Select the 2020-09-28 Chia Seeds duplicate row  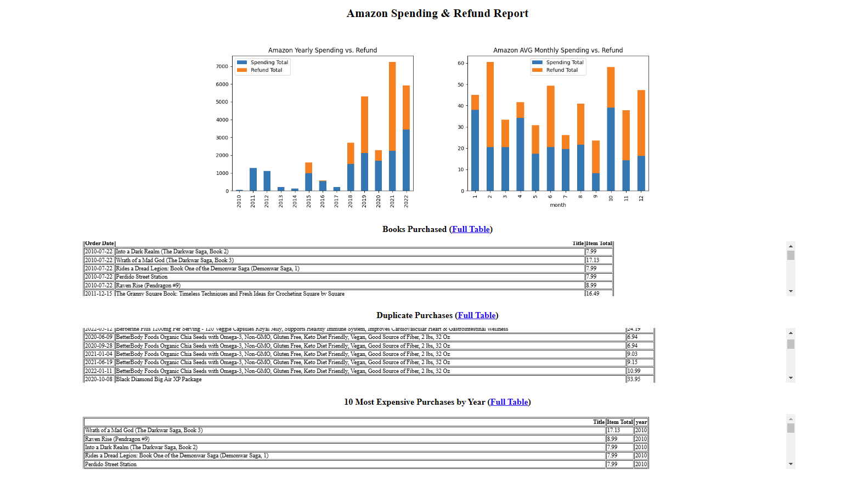(369, 346)
